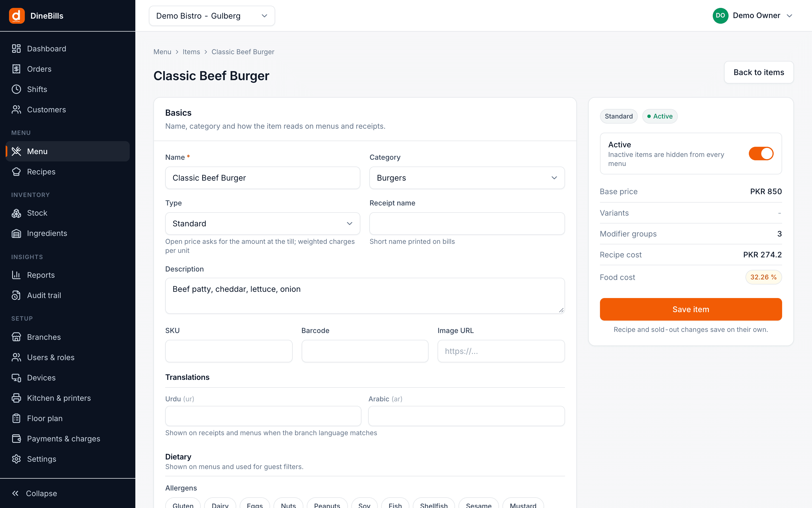Click the Name input field
The image size is (812, 508).
point(262,178)
